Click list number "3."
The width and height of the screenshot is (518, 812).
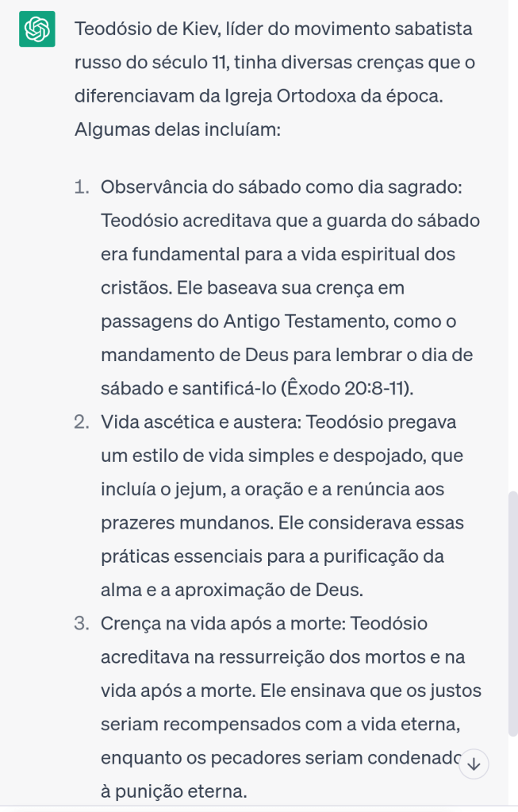(x=82, y=623)
